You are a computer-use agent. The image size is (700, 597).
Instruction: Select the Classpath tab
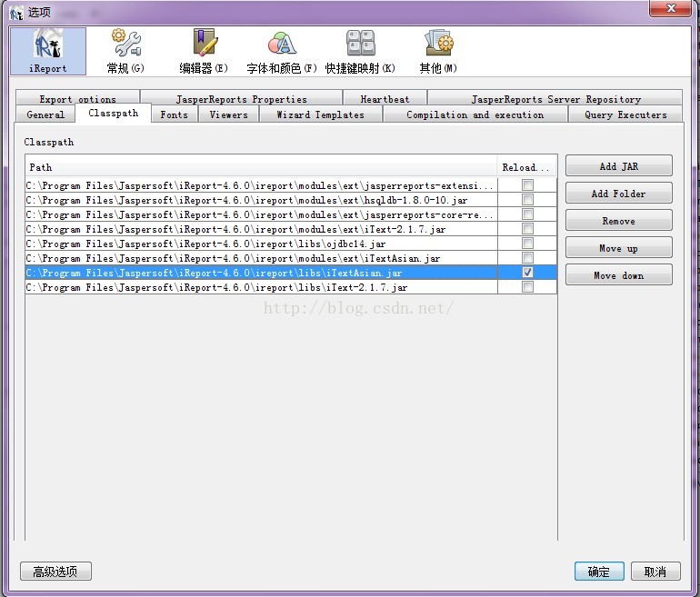pos(114,114)
